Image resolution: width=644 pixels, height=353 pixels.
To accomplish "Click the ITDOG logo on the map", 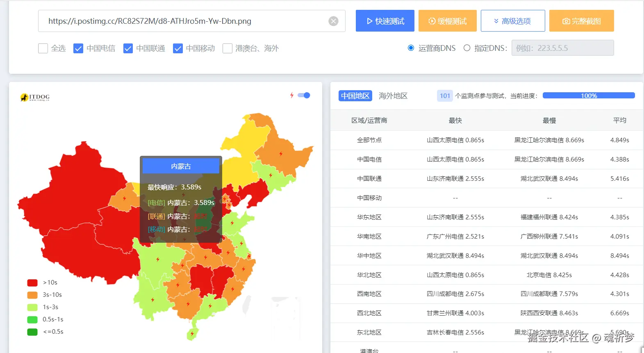I will pyautogui.click(x=35, y=97).
